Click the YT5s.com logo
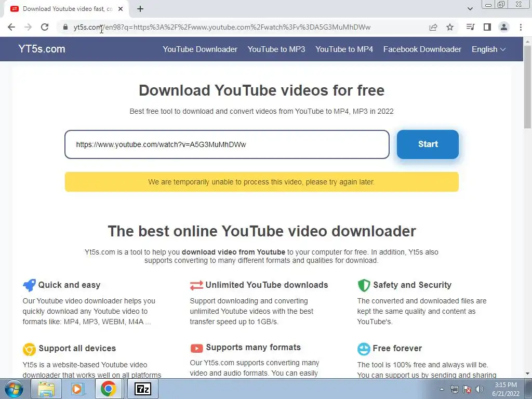Screen dimensions: 532x399 click(x=42, y=49)
